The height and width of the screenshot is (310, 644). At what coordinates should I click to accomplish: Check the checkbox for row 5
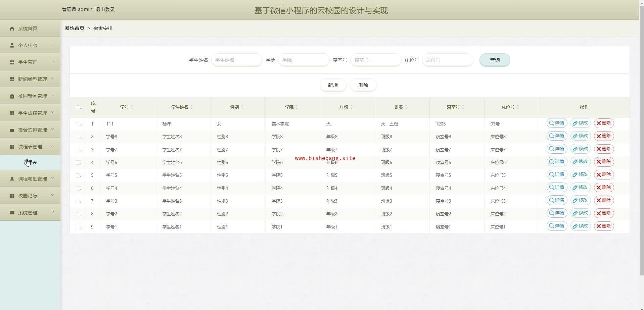tap(78, 175)
